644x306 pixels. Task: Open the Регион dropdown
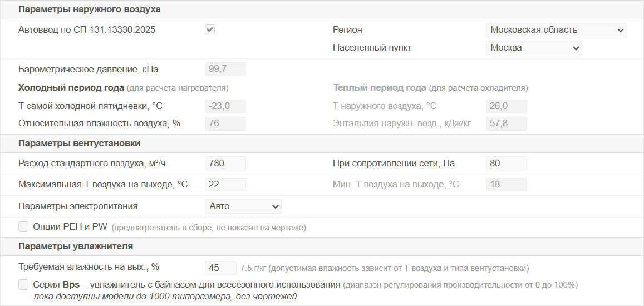(556, 30)
